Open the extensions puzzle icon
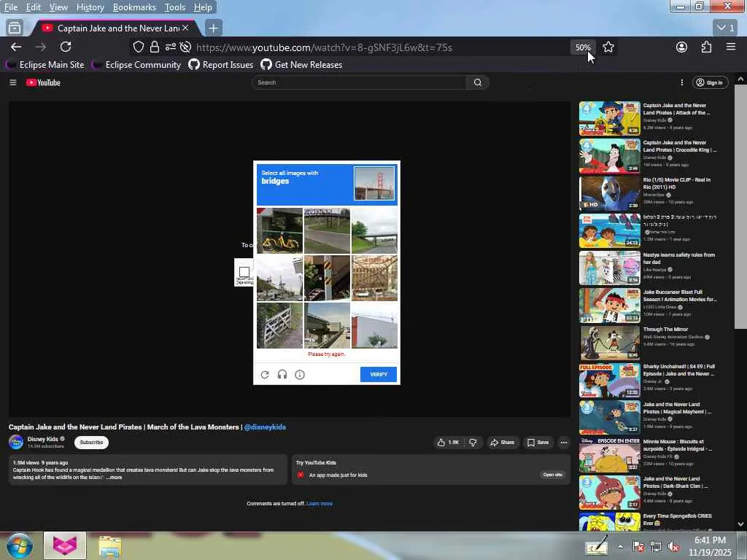 click(706, 47)
